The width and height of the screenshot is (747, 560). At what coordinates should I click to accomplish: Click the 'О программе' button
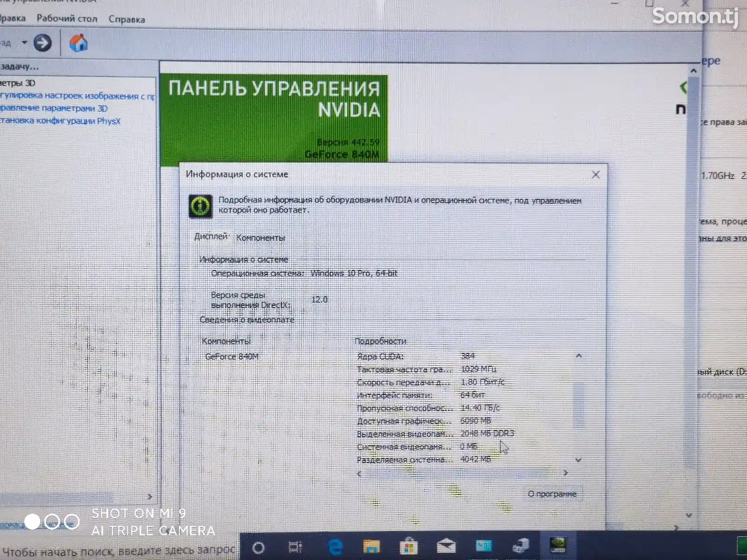click(552, 494)
